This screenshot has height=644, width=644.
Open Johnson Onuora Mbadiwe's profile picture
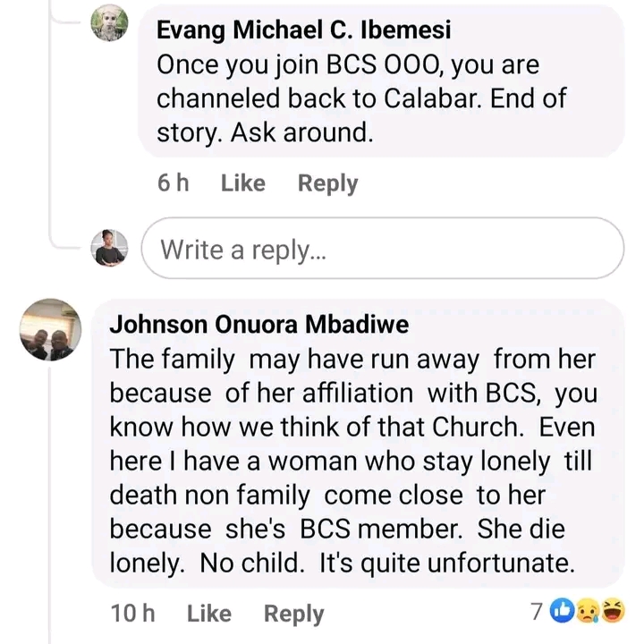[51, 328]
